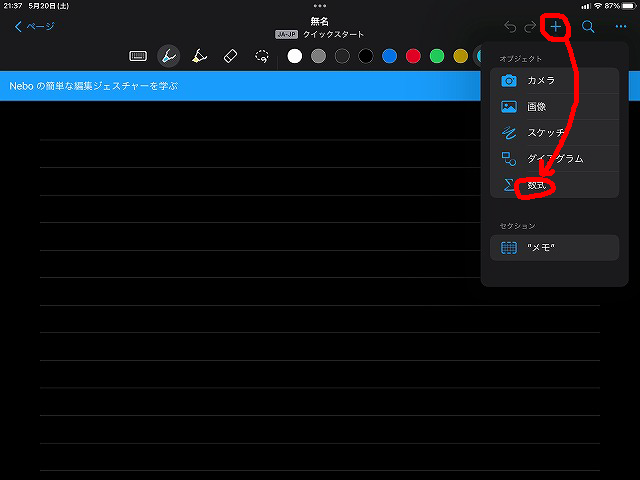Open the plus add-object menu

556,27
